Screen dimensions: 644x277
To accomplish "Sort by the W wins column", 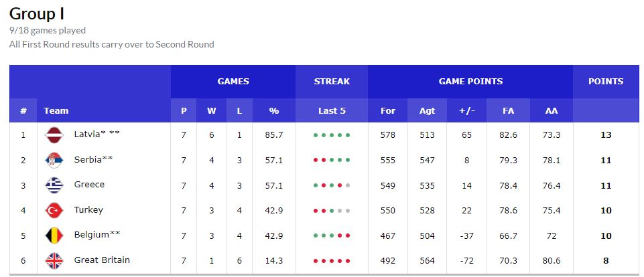I will 212,111.
